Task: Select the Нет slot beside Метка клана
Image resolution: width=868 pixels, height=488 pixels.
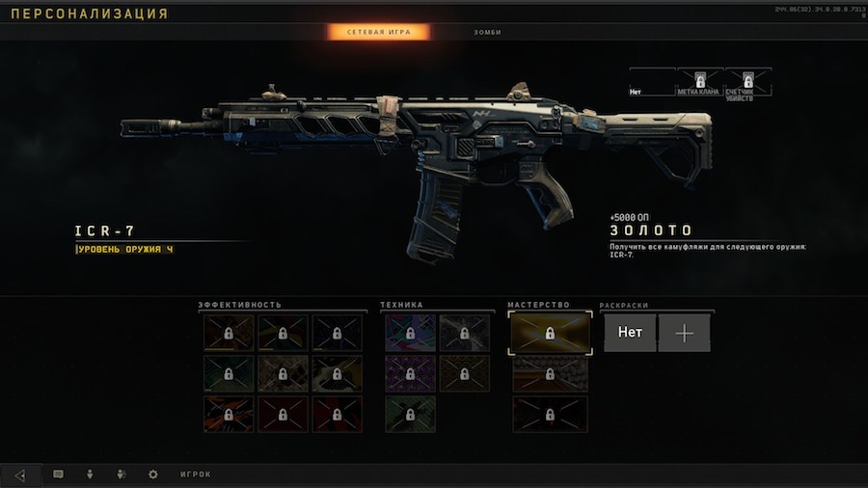Action: click(x=652, y=82)
